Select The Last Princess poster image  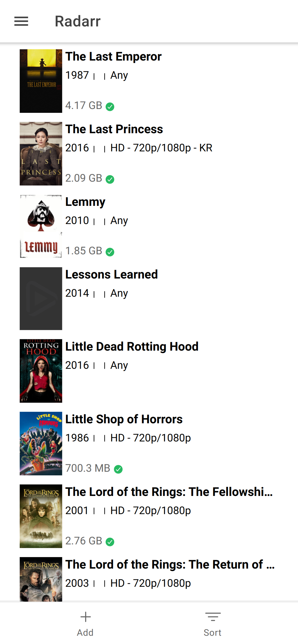[x=41, y=154]
